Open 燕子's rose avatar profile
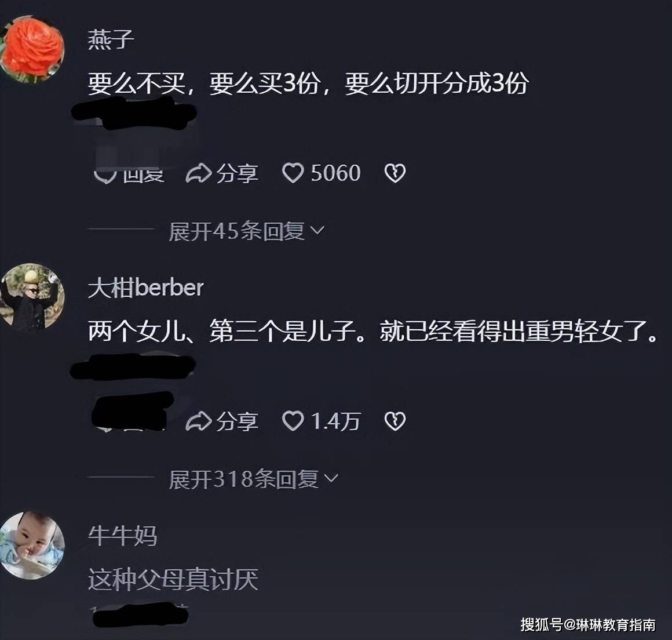 tap(31, 49)
